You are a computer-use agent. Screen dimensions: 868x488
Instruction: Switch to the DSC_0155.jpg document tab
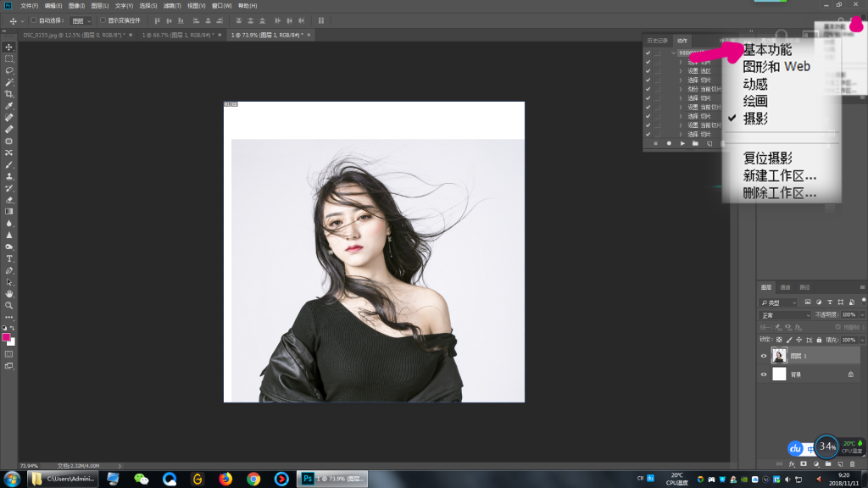pos(75,36)
